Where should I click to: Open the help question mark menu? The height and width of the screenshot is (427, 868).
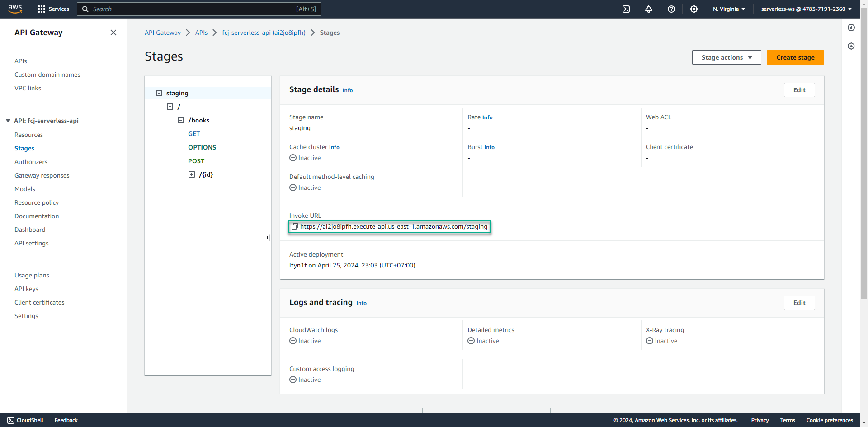coord(671,9)
